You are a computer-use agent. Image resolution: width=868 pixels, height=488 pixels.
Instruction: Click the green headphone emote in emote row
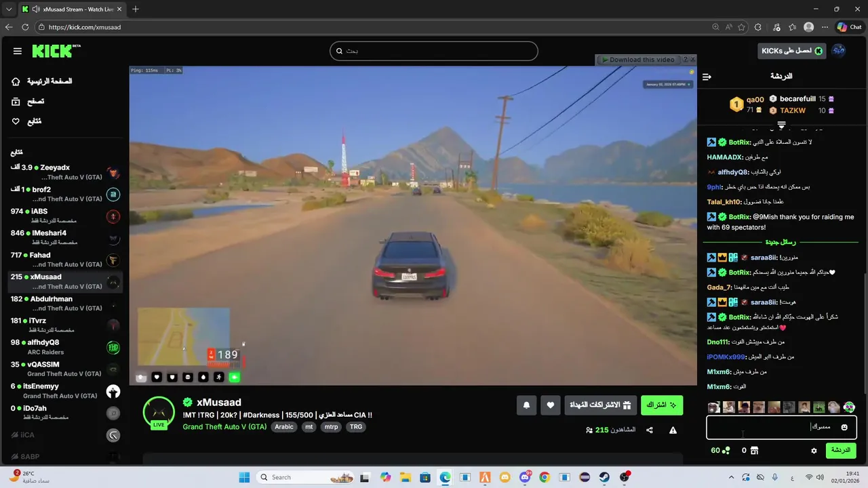[849, 407]
